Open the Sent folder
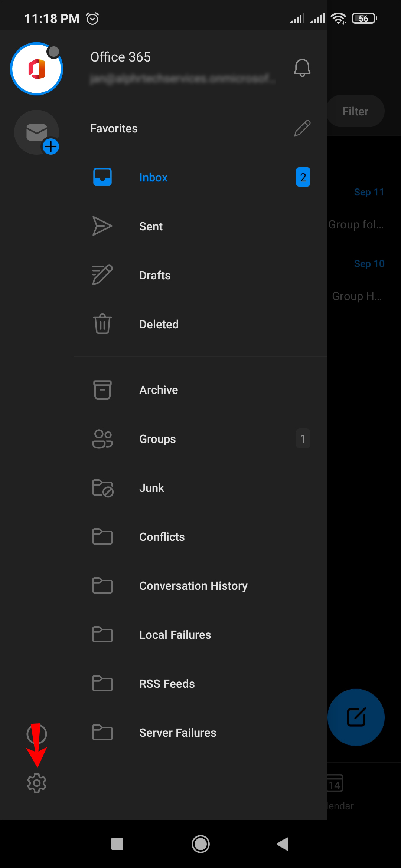This screenshot has height=868, width=401. point(200,226)
